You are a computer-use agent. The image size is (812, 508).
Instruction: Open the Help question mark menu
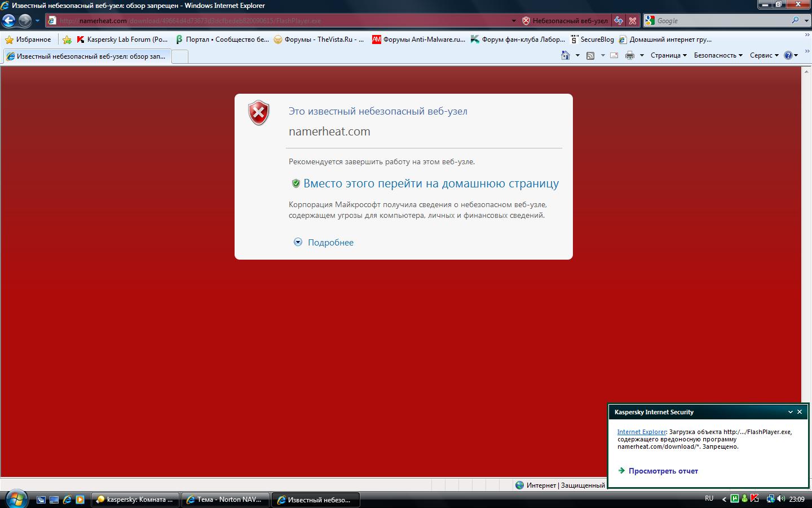[x=791, y=55]
